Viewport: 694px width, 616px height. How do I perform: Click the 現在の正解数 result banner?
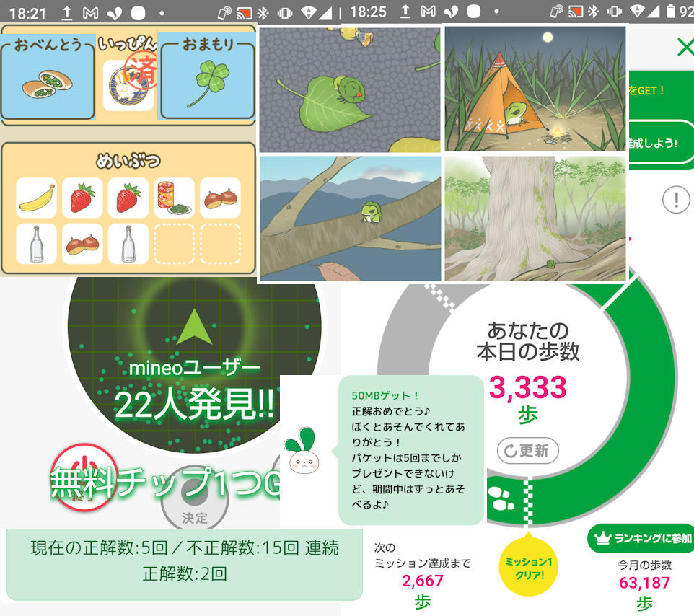[x=185, y=564]
